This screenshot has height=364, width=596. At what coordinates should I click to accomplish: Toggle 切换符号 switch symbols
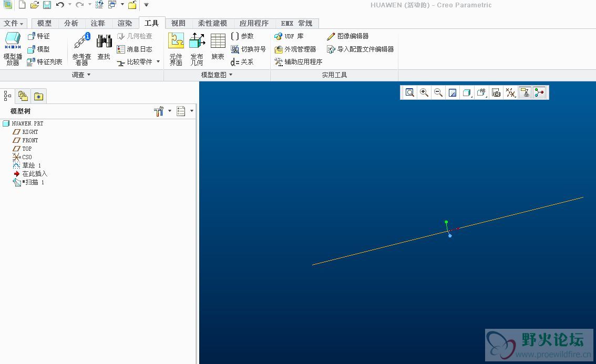(x=248, y=49)
